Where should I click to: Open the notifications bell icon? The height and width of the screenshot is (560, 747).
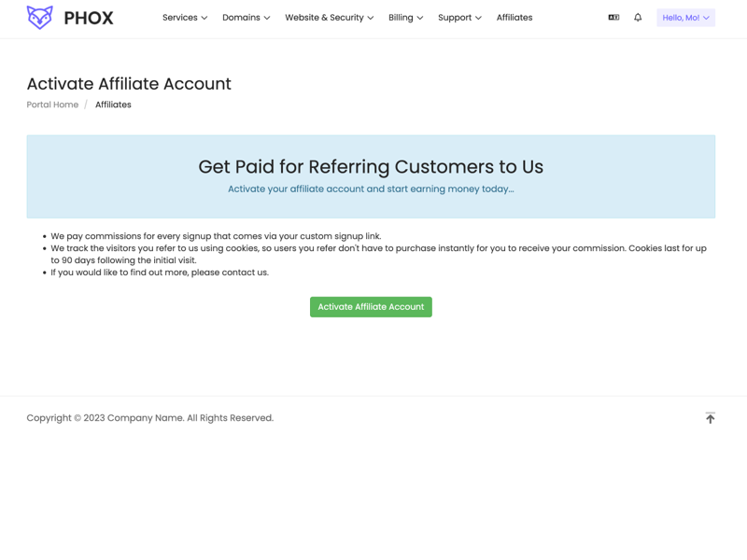[x=638, y=18]
